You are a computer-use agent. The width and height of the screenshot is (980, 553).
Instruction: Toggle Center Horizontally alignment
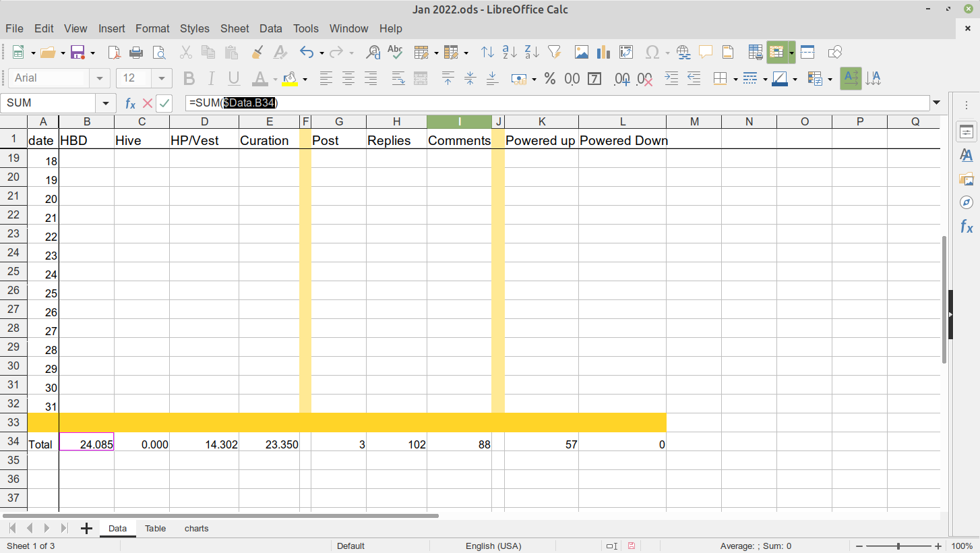pyautogui.click(x=348, y=79)
